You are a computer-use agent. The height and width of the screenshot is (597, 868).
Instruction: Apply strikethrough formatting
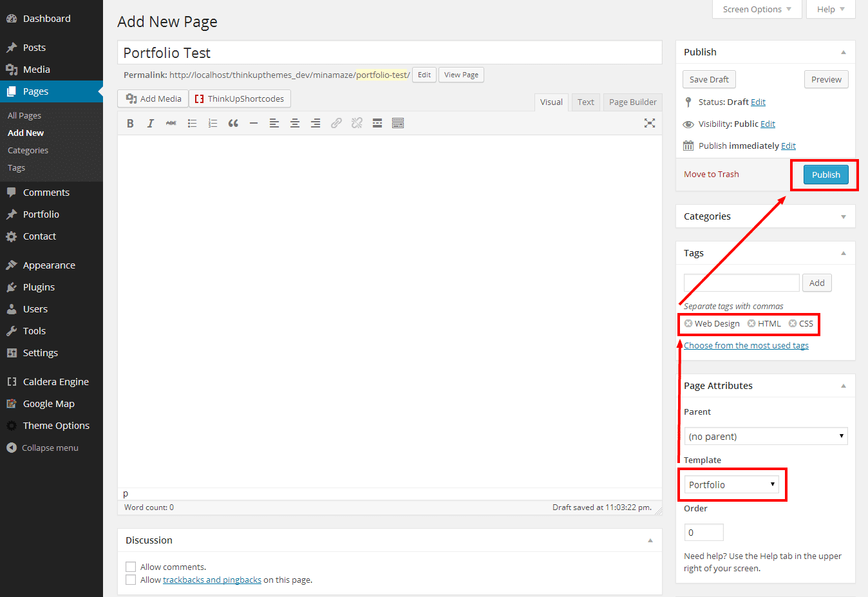coord(171,123)
